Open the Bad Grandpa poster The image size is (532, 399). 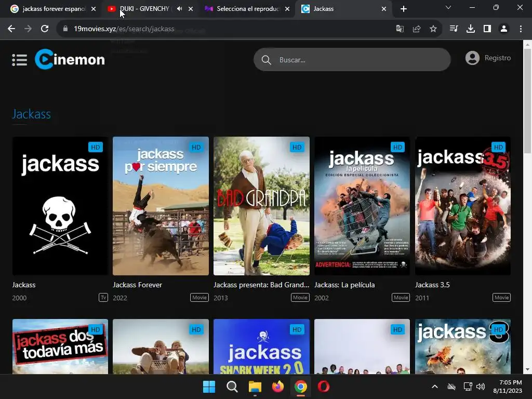coord(262,206)
